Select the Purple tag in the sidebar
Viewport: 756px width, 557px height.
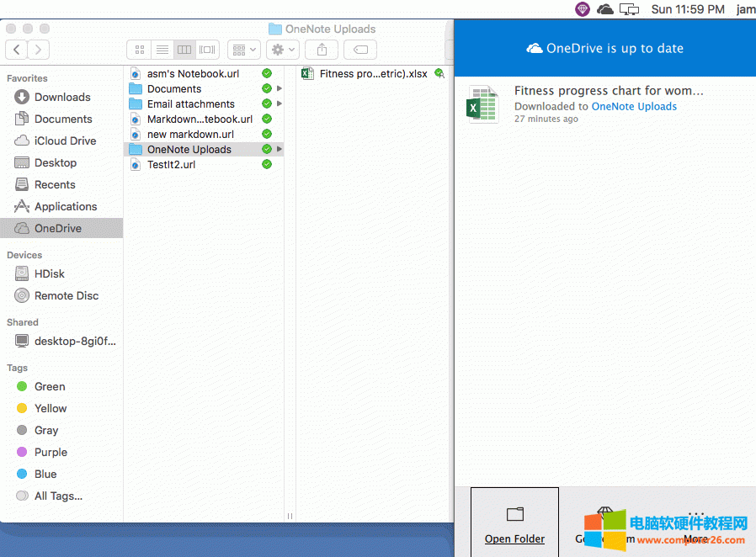click(x=50, y=452)
